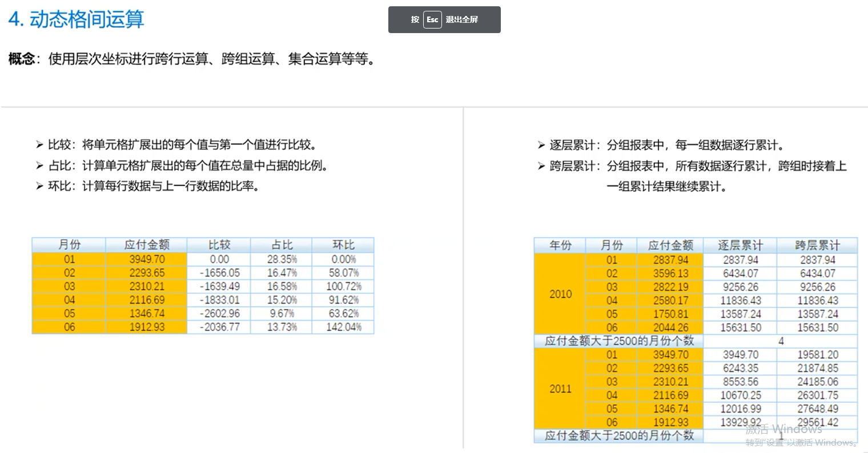868x453 pixels.
Task: Select the count value 4 in summary row
Action: [779, 341]
